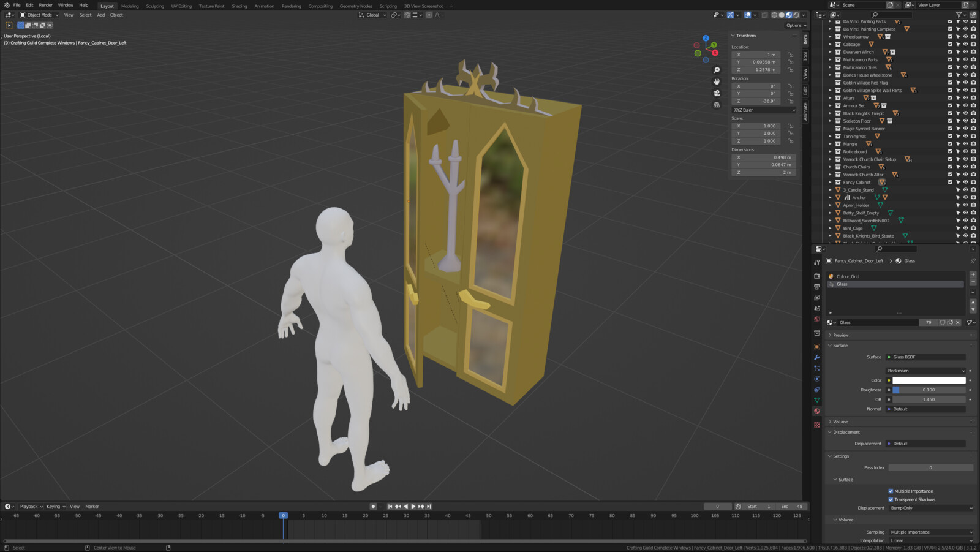Open Object Mode dropdown
Screen dimensions: 980x552
[39, 15]
